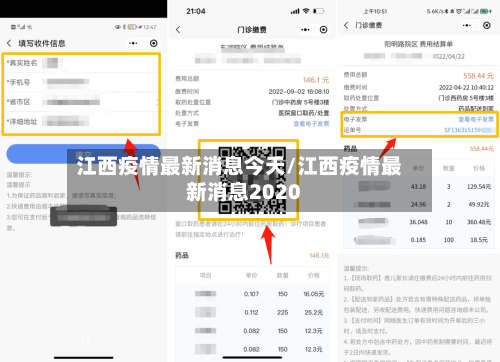Viewport: 500px width, 362px height.
Task: Tap the 24.96 unit price cell
Action: click(418, 204)
